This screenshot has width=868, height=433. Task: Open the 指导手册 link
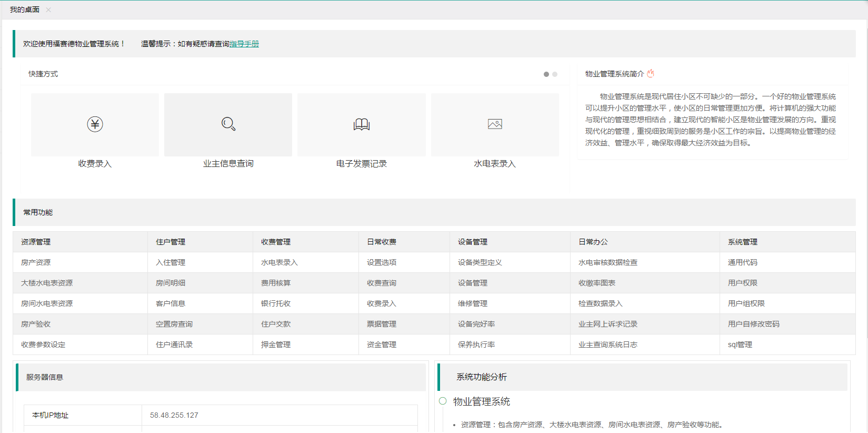pyautogui.click(x=244, y=44)
